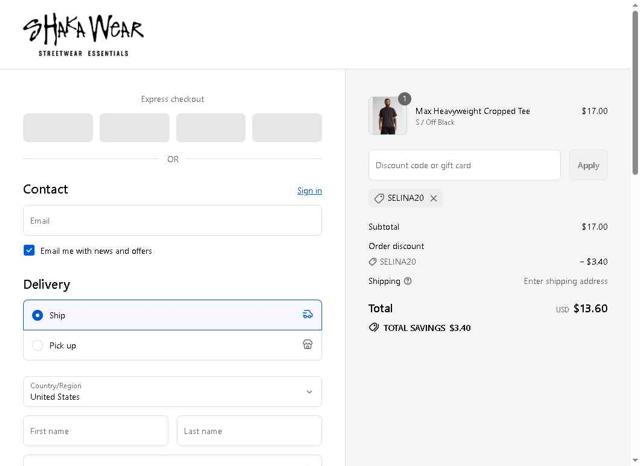Click the page vertical scrollbar
Image resolution: width=640 pixels, height=466 pixels.
coord(635,93)
